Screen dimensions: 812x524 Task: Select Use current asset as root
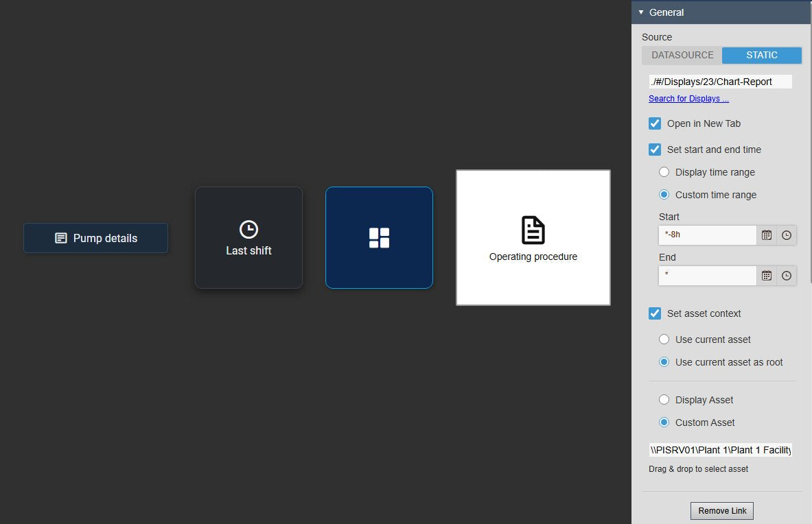(664, 362)
